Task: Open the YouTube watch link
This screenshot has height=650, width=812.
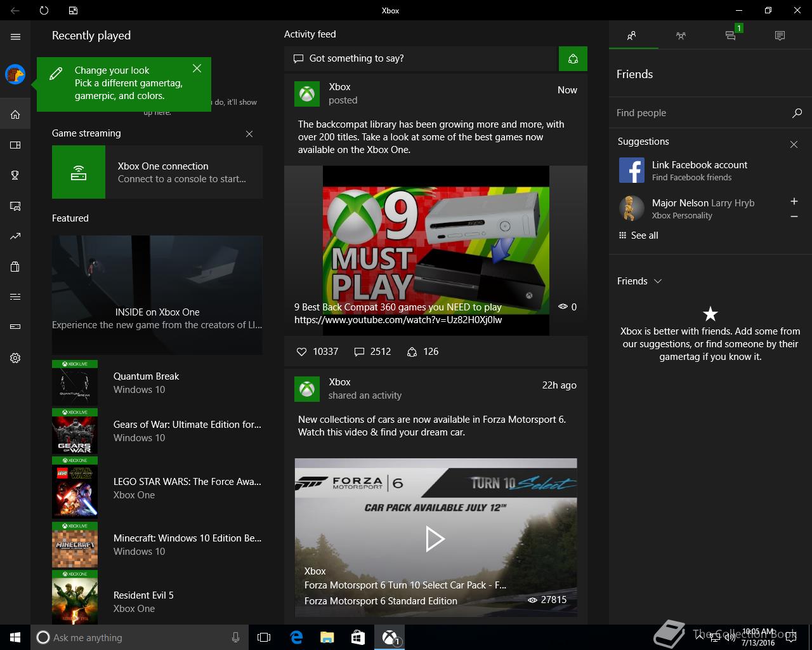Action: 398,320
